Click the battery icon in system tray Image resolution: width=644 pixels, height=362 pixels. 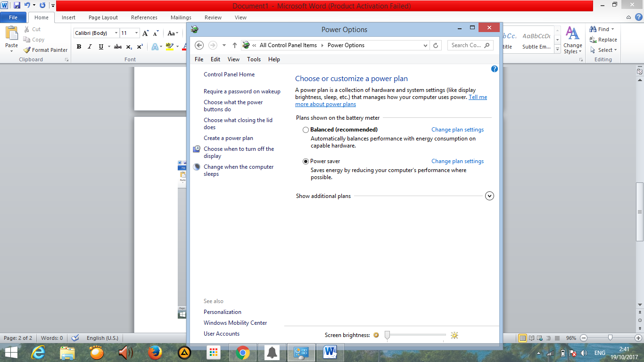562,353
